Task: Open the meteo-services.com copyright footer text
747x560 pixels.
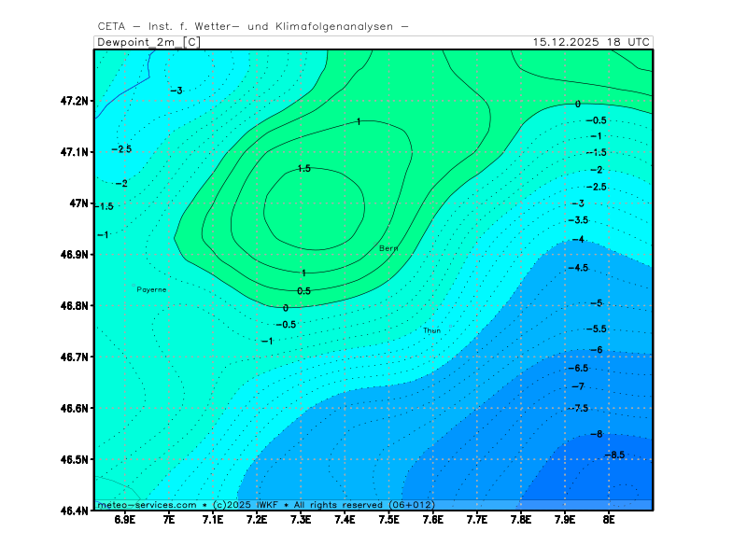Action: pyautogui.click(x=266, y=504)
